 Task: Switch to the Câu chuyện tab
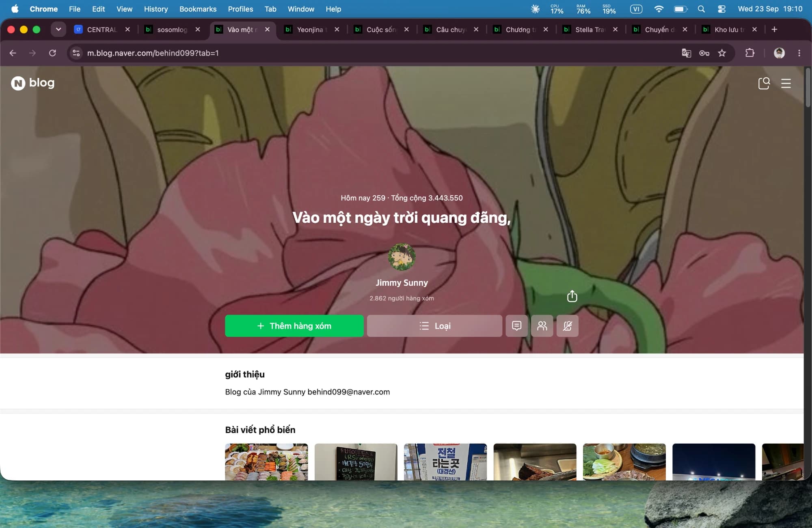(451, 29)
